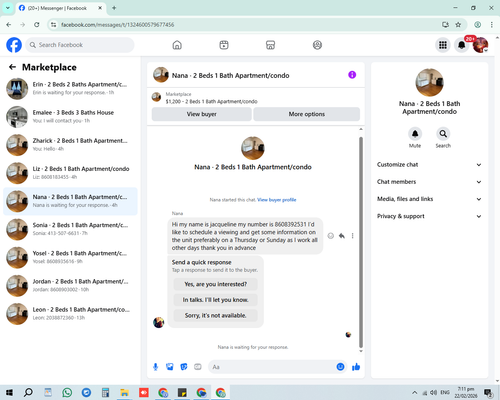Open Chrome three-dot menu

click(x=492, y=25)
